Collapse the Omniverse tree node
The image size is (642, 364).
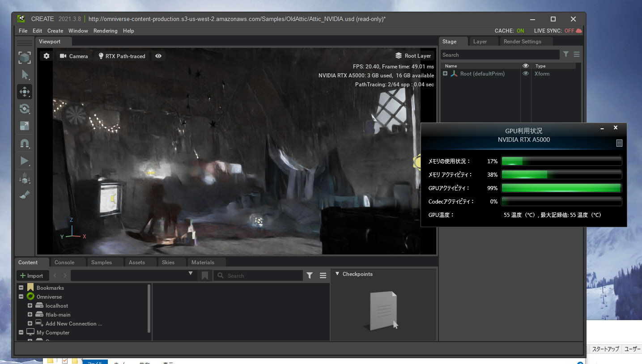tap(21, 296)
